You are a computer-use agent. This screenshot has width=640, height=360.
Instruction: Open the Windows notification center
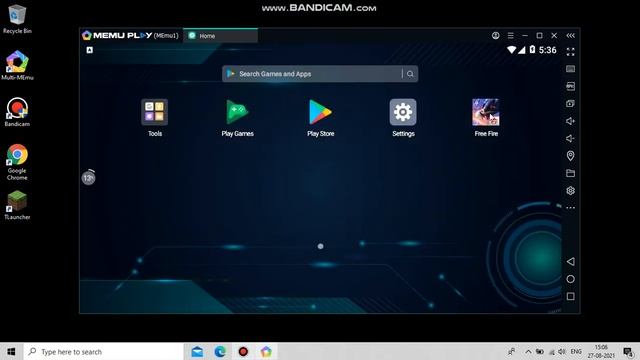(628, 351)
